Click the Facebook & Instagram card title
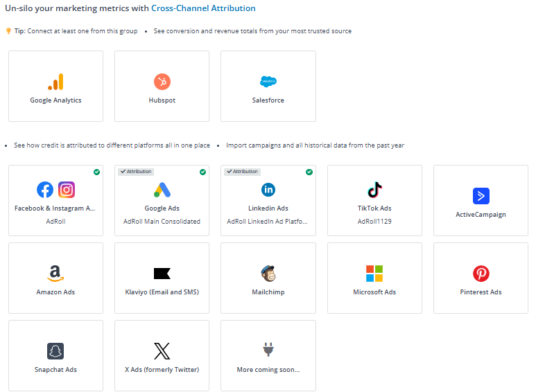This screenshot has height=392, width=536. [55, 208]
